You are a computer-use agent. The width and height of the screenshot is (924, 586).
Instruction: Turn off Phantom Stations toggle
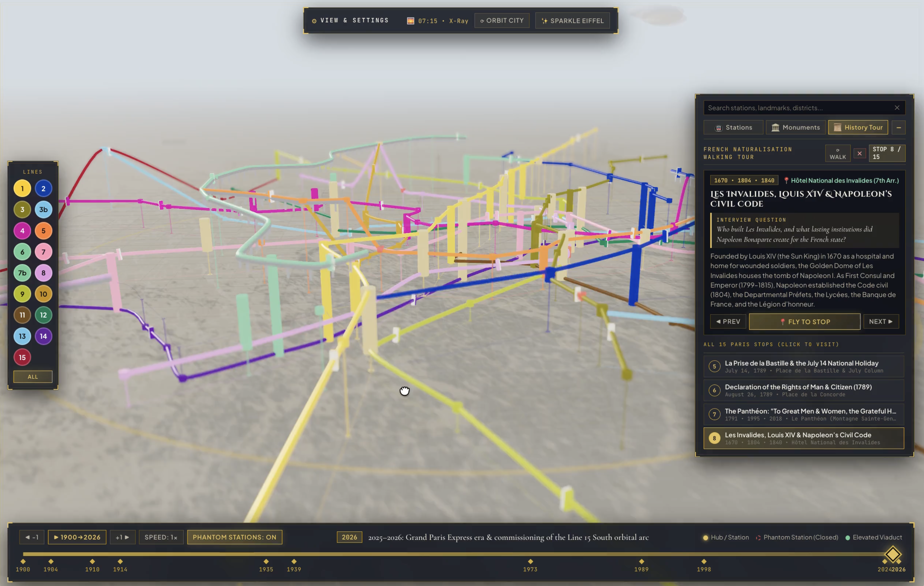click(x=234, y=537)
